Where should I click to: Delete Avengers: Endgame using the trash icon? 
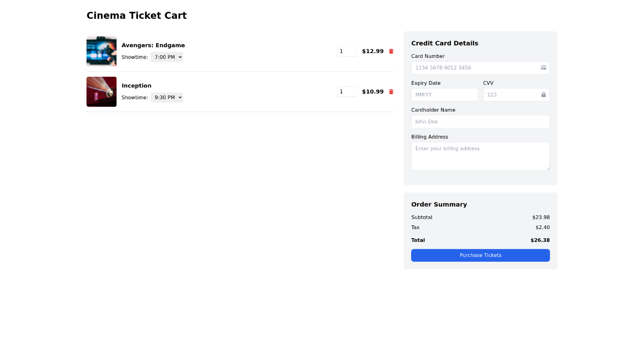coord(391,51)
